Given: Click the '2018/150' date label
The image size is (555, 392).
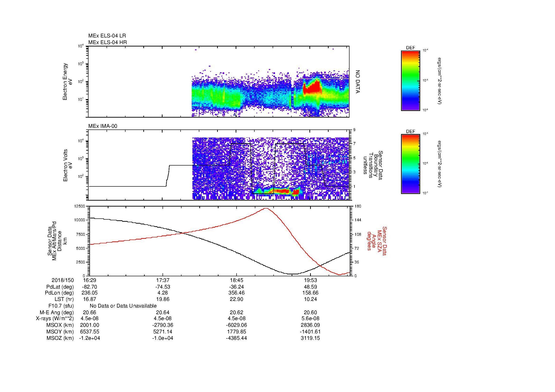Looking at the screenshot, I should (63, 280).
